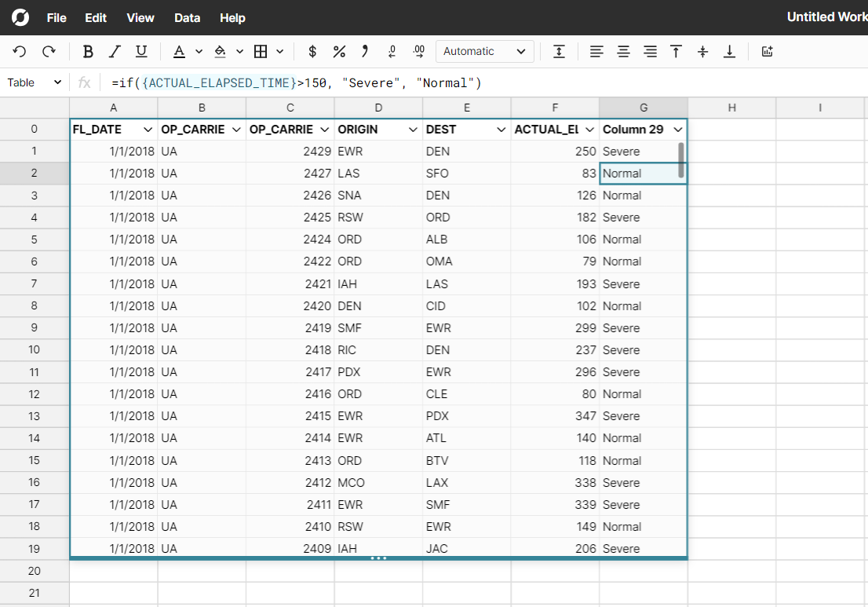Toggle underline formatting
868x607 pixels.
[x=141, y=52]
